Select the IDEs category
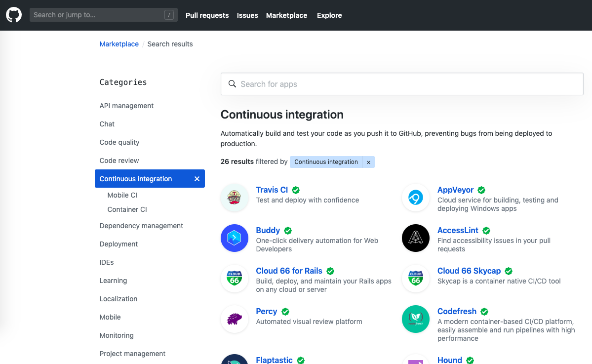Image resolution: width=592 pixels, height=364 pixels. point(107,262)
